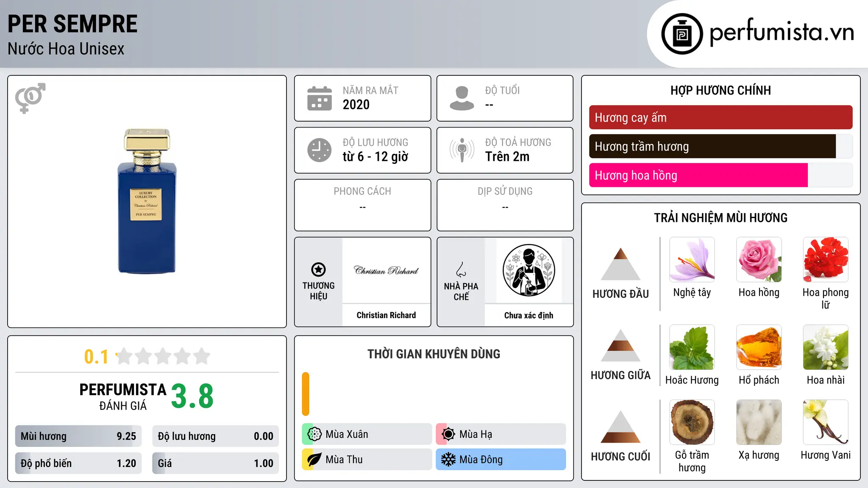
Task: Click the Hổ phách note label
Action: (x=759, y=380)
